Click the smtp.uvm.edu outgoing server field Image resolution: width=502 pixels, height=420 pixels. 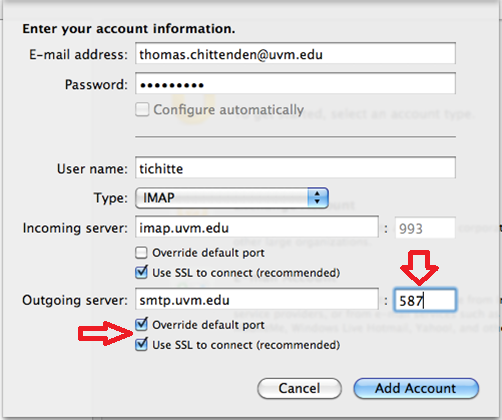pos(257,300)
